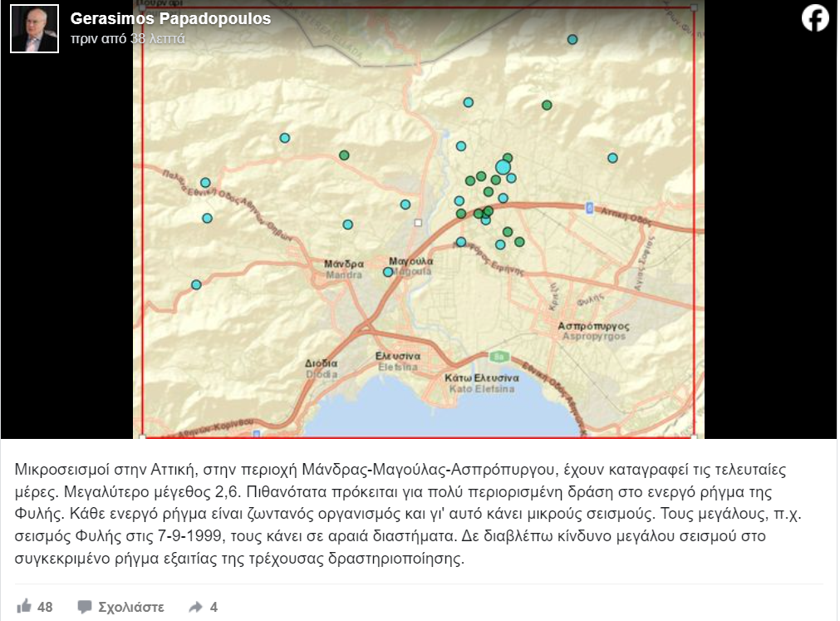
Task: Open Gerasimos Papadopoulos profile picture
Action: tap(34, 28)
